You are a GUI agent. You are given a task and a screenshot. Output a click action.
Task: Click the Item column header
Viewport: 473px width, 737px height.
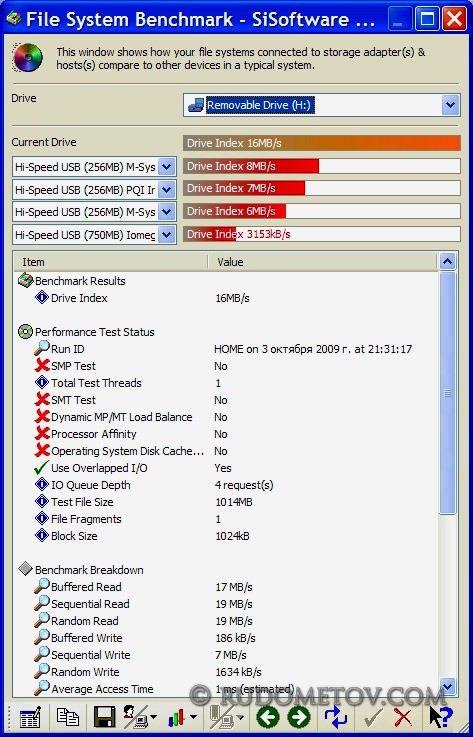click(x=111, y=262)
